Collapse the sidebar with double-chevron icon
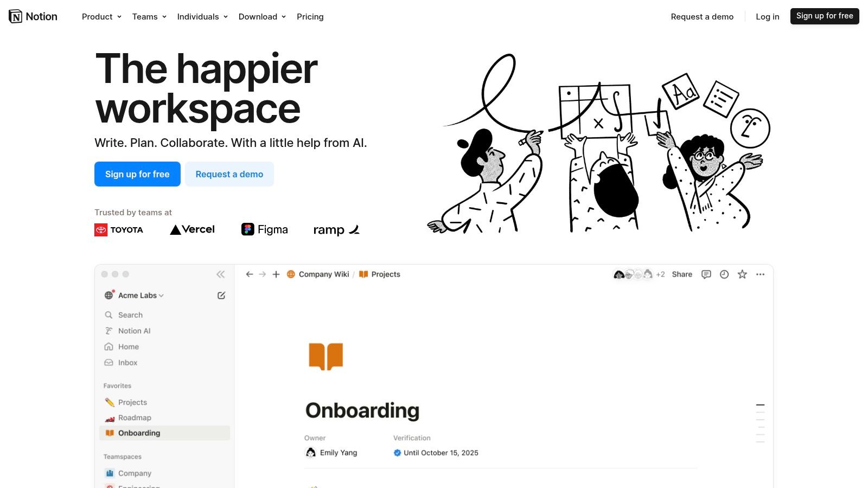This screenshot has height=488, width=868. [220, 274]
